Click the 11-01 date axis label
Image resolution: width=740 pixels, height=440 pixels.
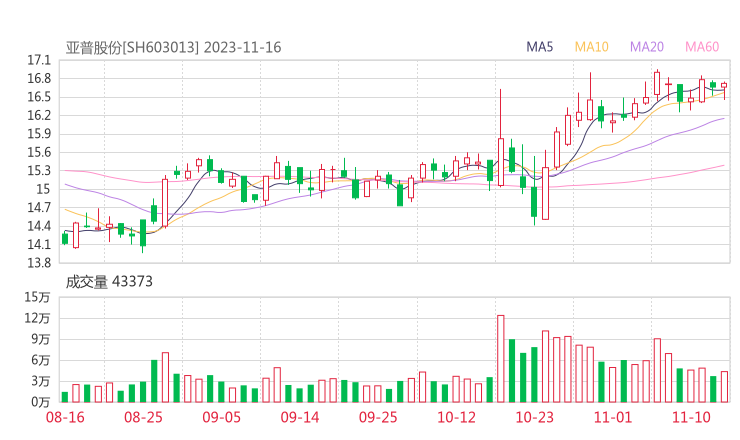[x=613, y=417]
